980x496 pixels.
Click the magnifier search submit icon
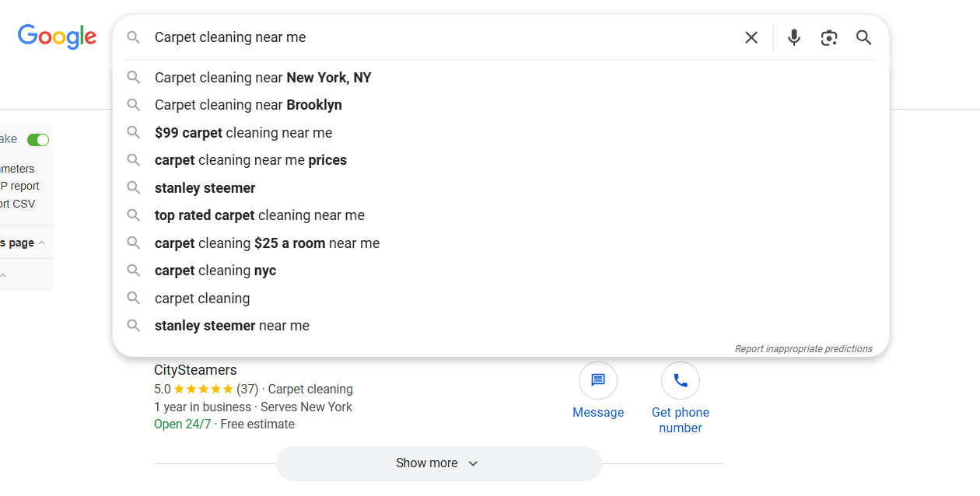(x=864, y=37)
